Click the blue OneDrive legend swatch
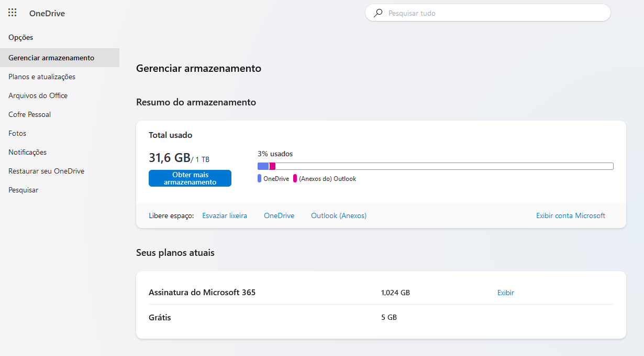Screen dimensions: 644x356 [x=260, y=178]
